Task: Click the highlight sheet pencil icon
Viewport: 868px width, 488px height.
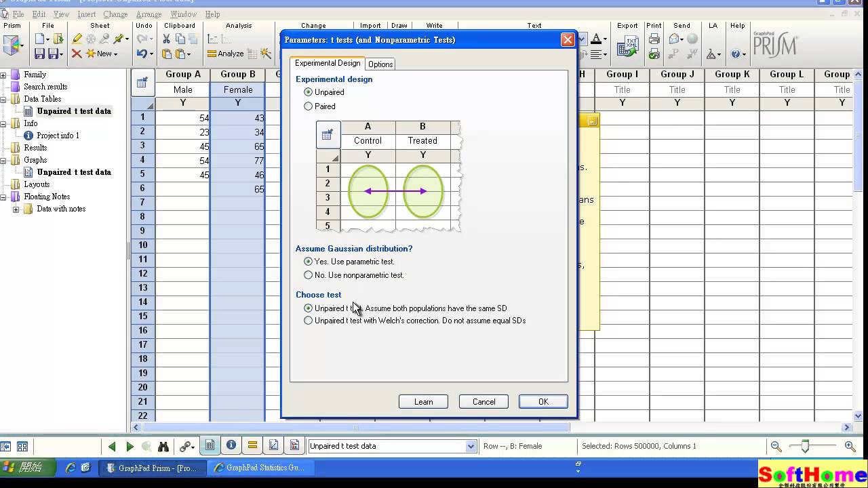Action: coord(77,39)
